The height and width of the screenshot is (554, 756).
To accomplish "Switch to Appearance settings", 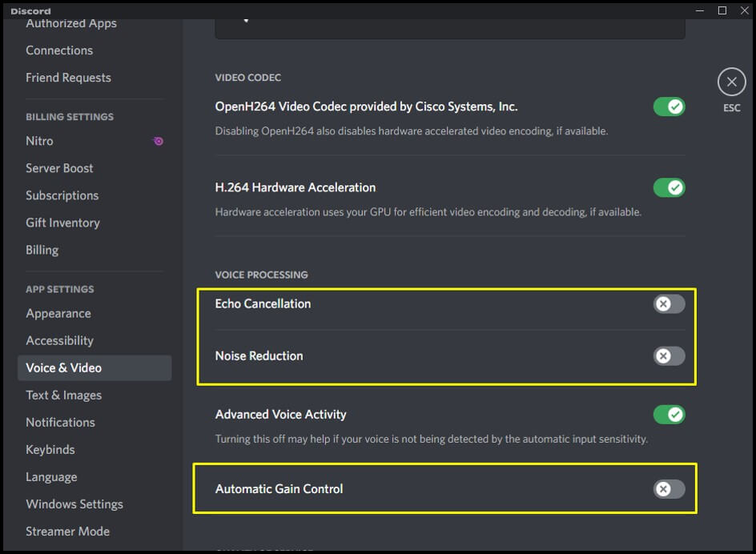I will (x=58, y=314).
